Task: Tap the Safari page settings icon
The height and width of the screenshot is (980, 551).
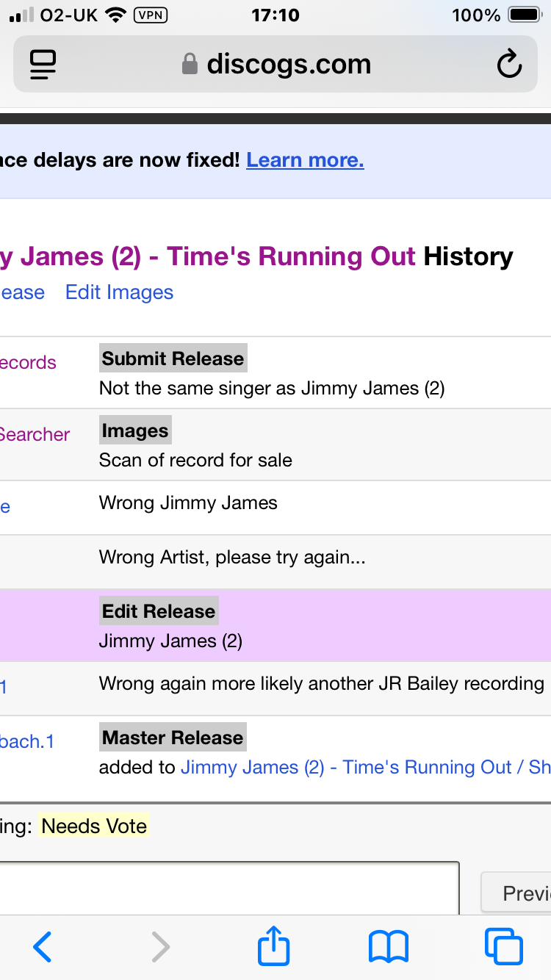Action: click(43, 65)
